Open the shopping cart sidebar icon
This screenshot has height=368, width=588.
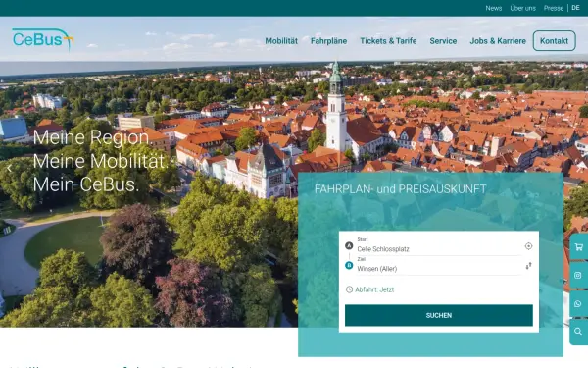578,247
